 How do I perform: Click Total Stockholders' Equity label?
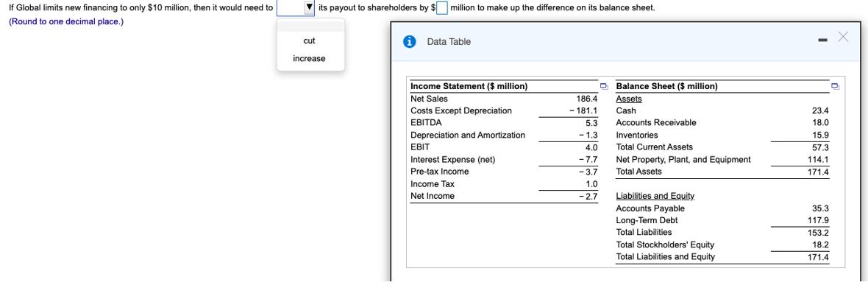(x=665, y=245)
